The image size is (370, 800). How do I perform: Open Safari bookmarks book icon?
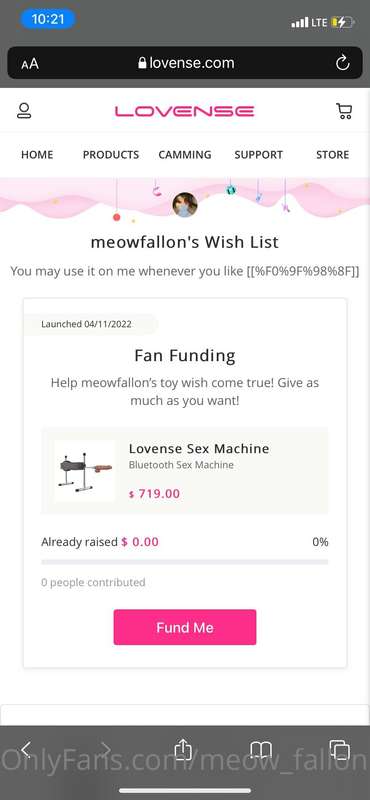point(261,751)
